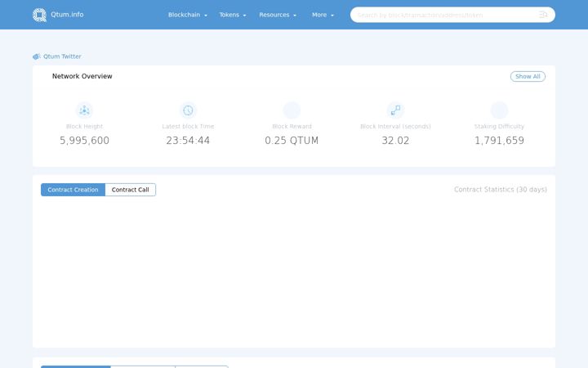Click the Qtum logo icon

pyautogui.click(x=39, y=15)
